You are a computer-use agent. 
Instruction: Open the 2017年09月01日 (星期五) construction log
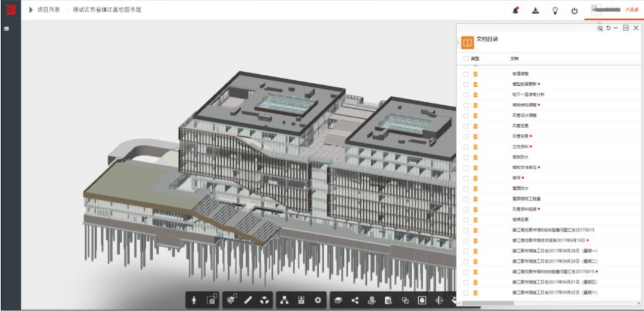point(555,282)
